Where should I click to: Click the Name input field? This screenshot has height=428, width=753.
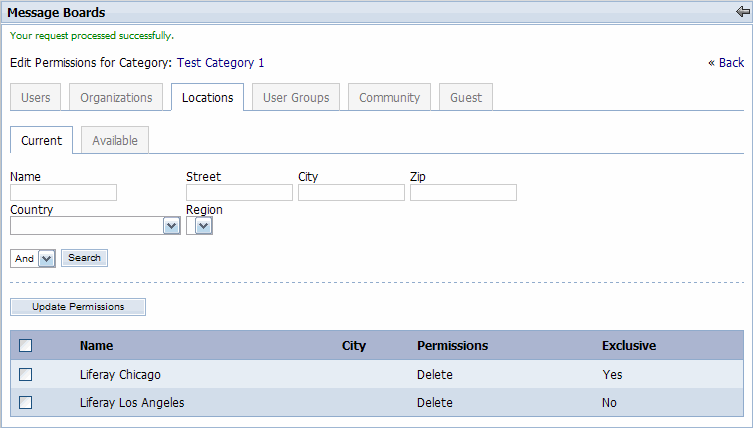[x=64, y=193]
